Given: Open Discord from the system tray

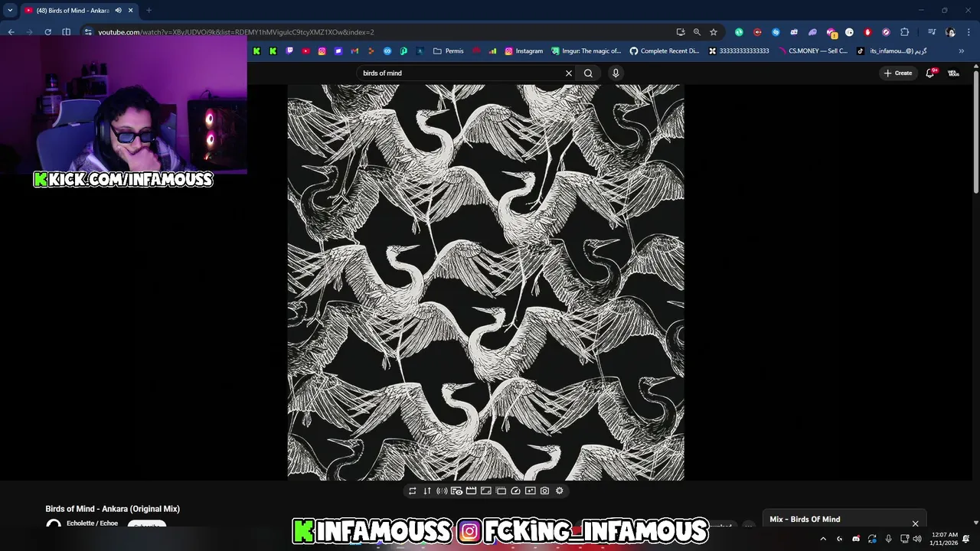Looking at the screenshot, I should click(x=856, y=539).
